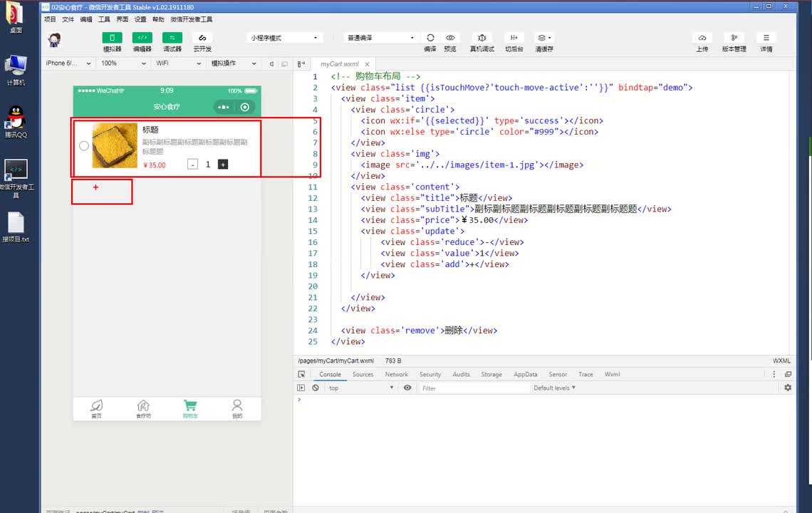Decrease quantity with the minus button
The image size is (812, 513).
pyautogui.click(x=192, y=165)
